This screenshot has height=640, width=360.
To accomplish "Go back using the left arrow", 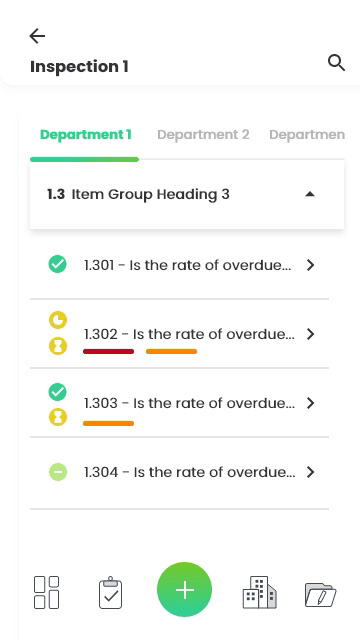I will point(37,36).
